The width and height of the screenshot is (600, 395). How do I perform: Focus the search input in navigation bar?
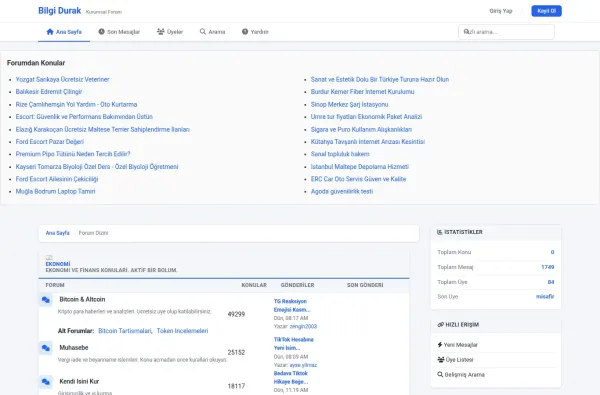tap(506, 32)
